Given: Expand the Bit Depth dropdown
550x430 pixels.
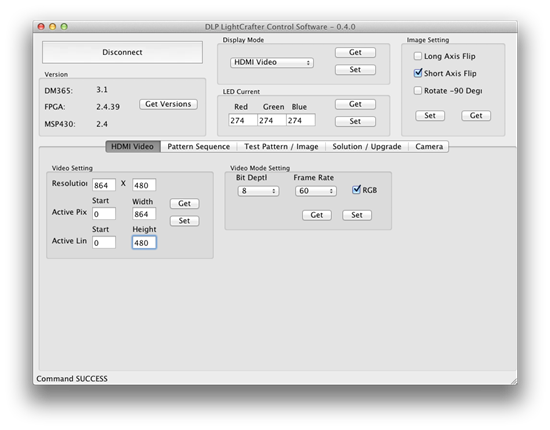Looking at the screenshot, I should coord(259,191).
